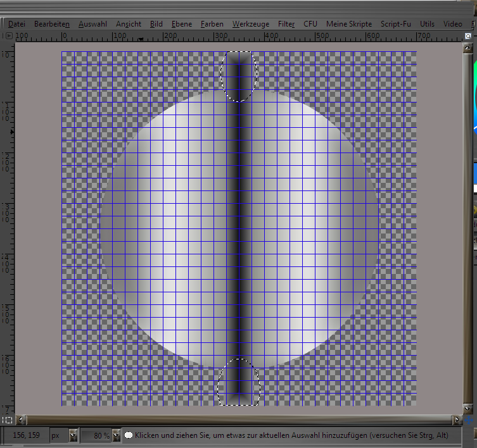
Task: Open the Bearbeiten menu
Action: (x=52, y=24)
